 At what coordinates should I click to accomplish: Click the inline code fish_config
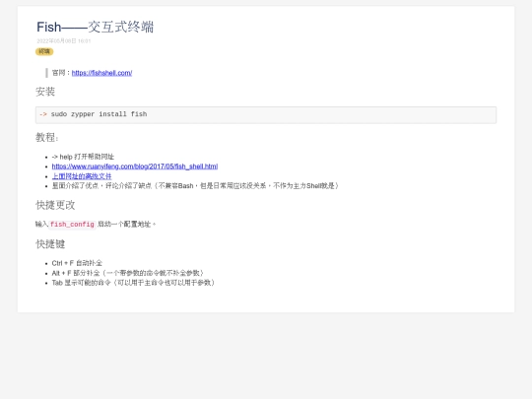coord(72,225)
